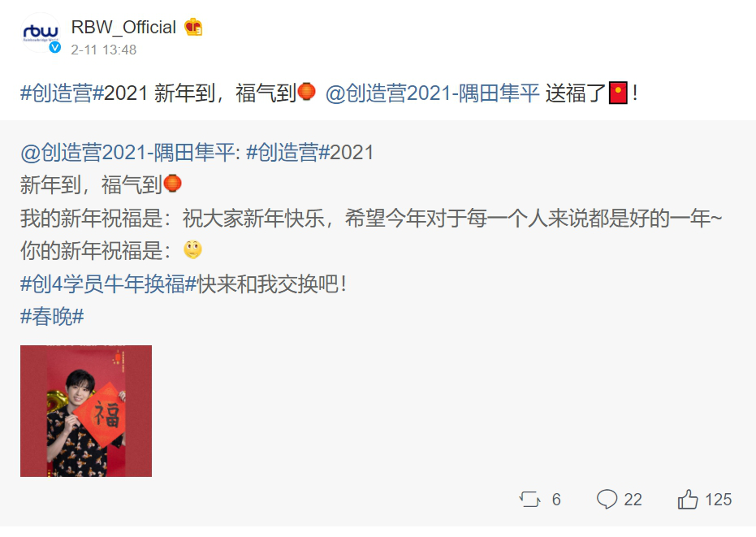Image resolution: width=756 pixels, height=537 pixels.
Task: Click the red envelope emoji in post
Action: click(618, 93)
